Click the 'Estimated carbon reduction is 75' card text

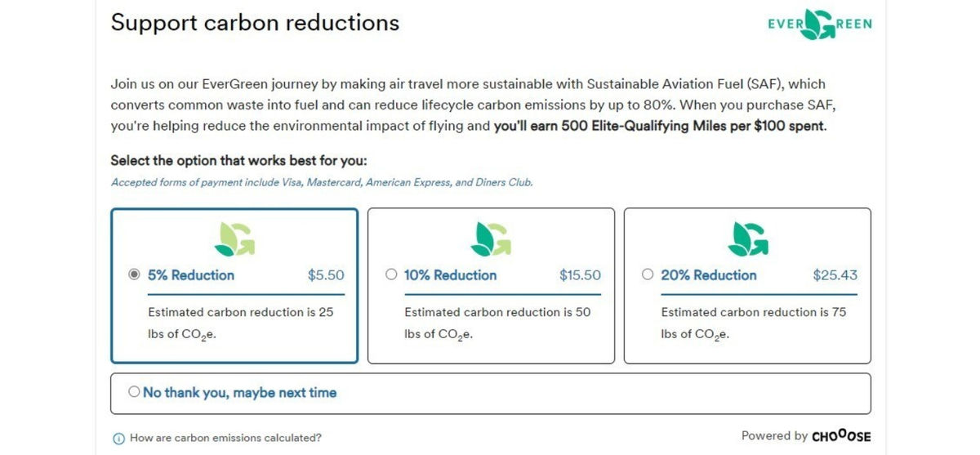(753, 312)
